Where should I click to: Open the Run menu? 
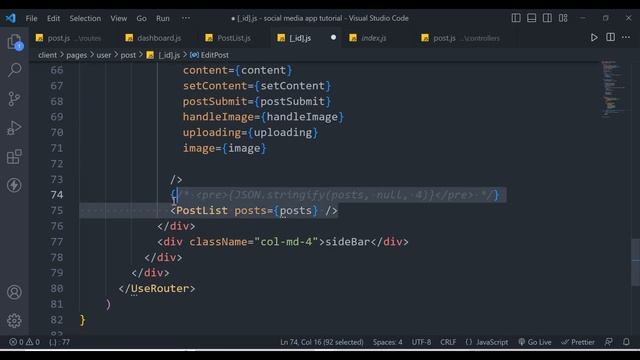click(162, 18)
